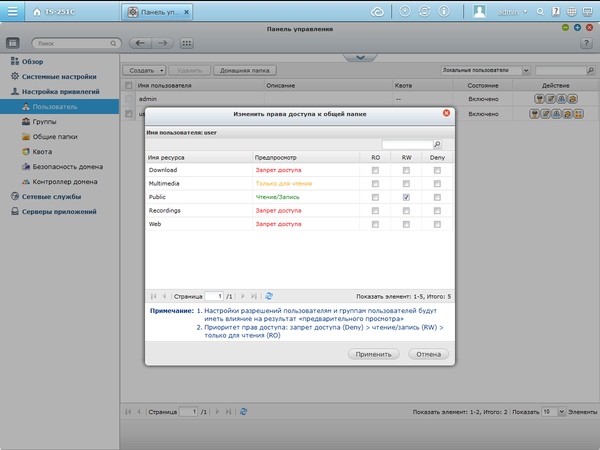Open Квота in the sidebar
Viewport: 600px width, 450px height.
coord(42,152)
